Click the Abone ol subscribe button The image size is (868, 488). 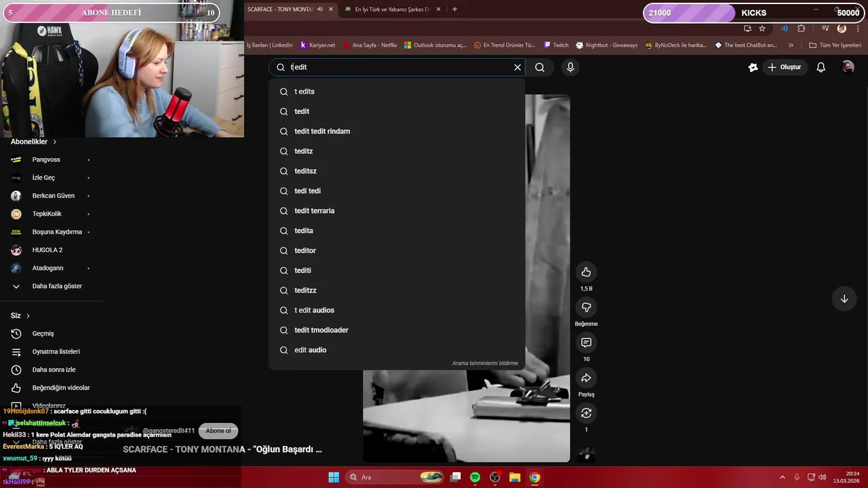tap(218, 431)
